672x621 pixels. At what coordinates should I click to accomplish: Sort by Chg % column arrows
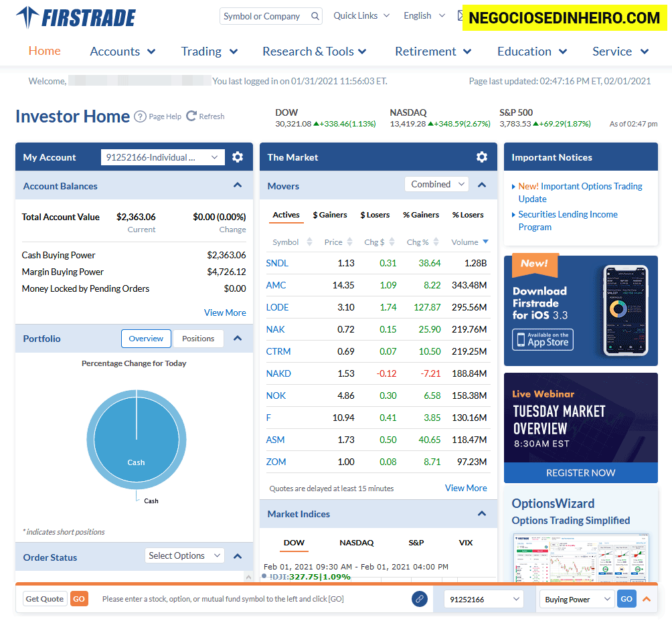coord(436,242)
